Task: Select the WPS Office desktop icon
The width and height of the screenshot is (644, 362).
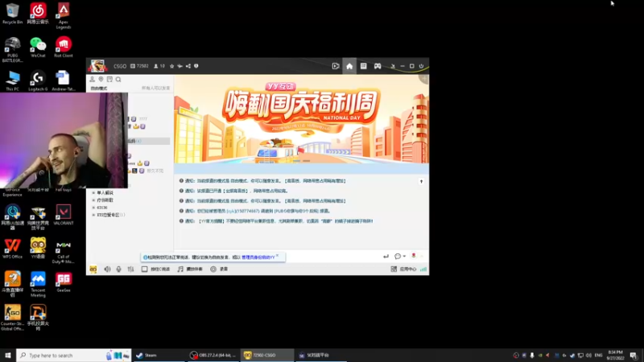Action: 12,248
